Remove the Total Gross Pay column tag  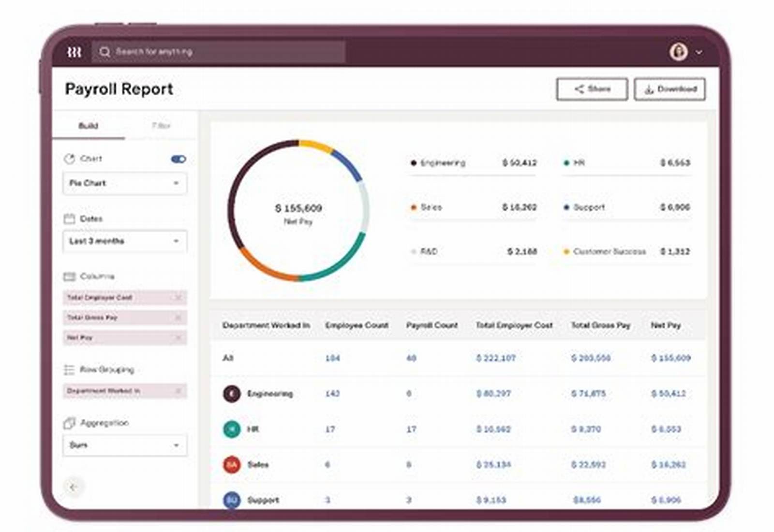coord(178,318)
